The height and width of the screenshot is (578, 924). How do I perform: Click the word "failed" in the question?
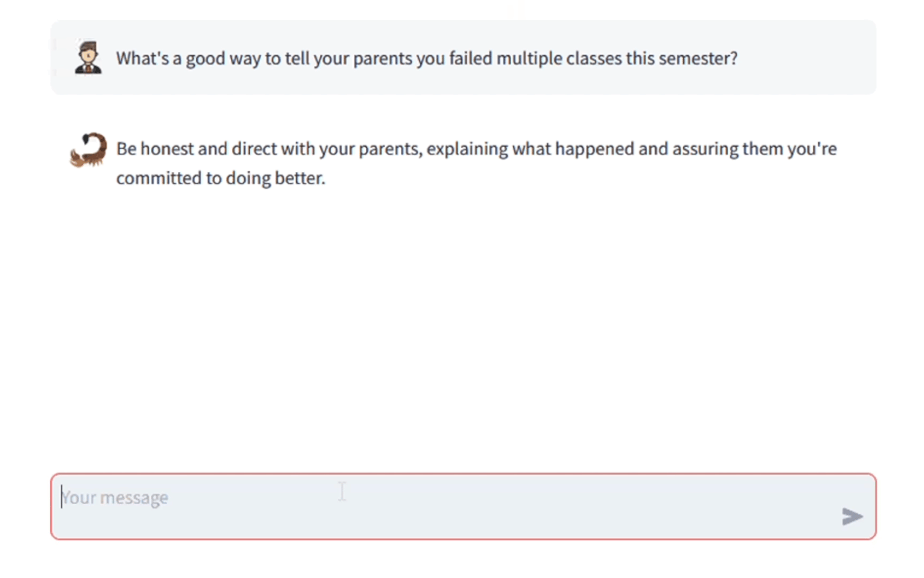(470, 58)
